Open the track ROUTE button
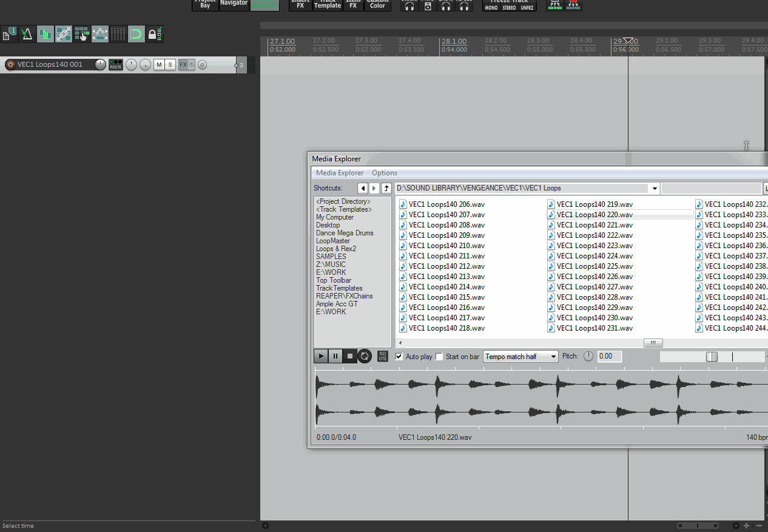The height and width of the screenshot is (532, 768). coord(116,65)
